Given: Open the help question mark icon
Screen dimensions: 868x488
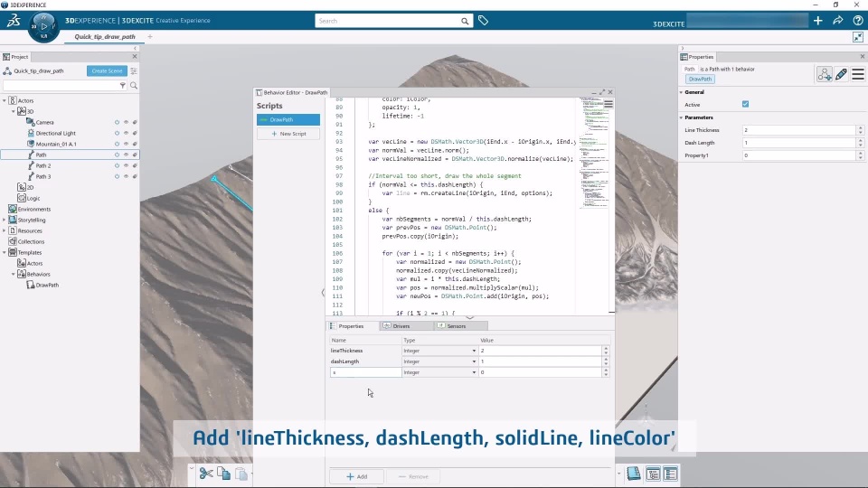Looking at the screenshot, I should tap(857, 21).
